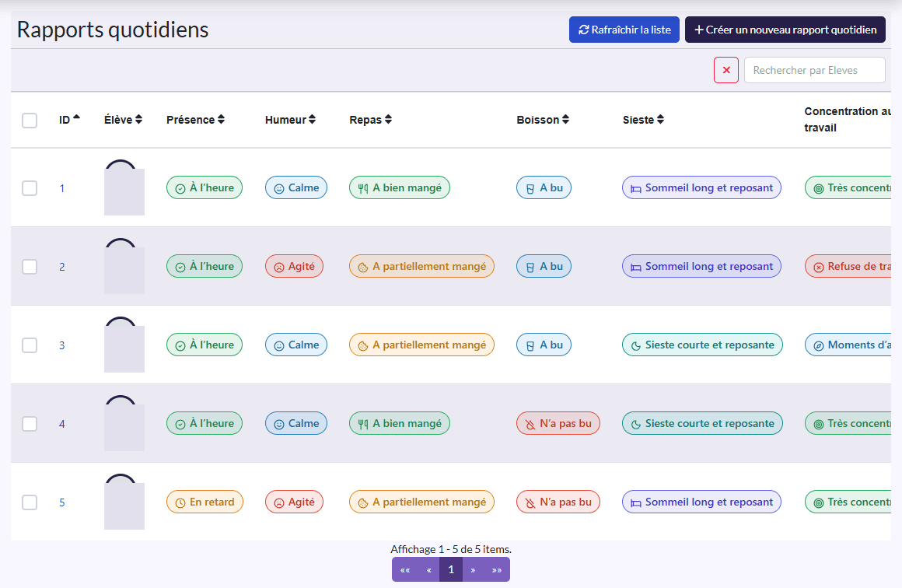Click student photo thumbnail in row 2
Screen dimensions: 902x588
click(124, 266)
